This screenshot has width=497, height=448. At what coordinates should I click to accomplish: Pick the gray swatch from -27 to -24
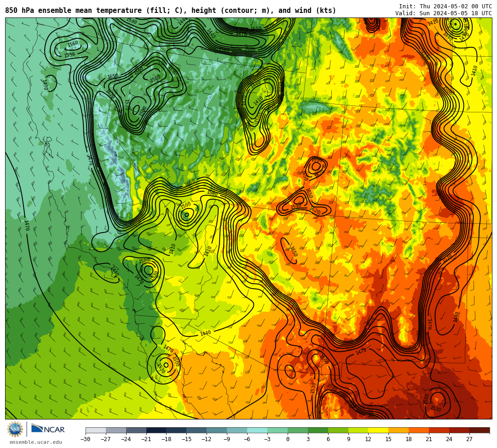click(116, 430)
